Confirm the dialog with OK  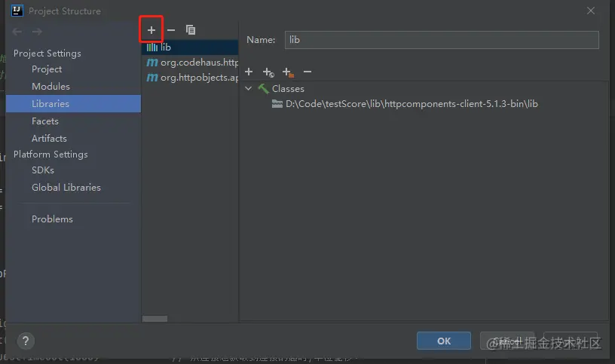coord(444,341)
